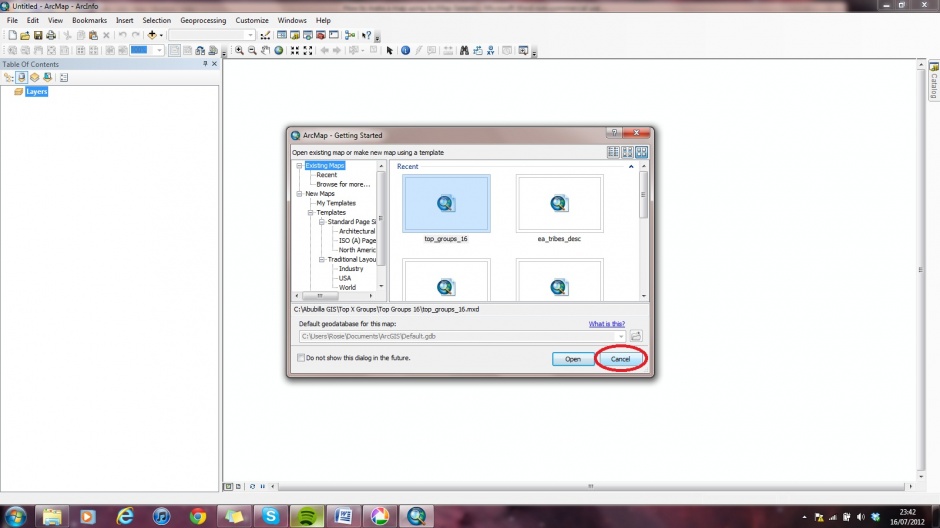
Task: Switch TOC to List By Drawing Order
Action: pos(8,77)
